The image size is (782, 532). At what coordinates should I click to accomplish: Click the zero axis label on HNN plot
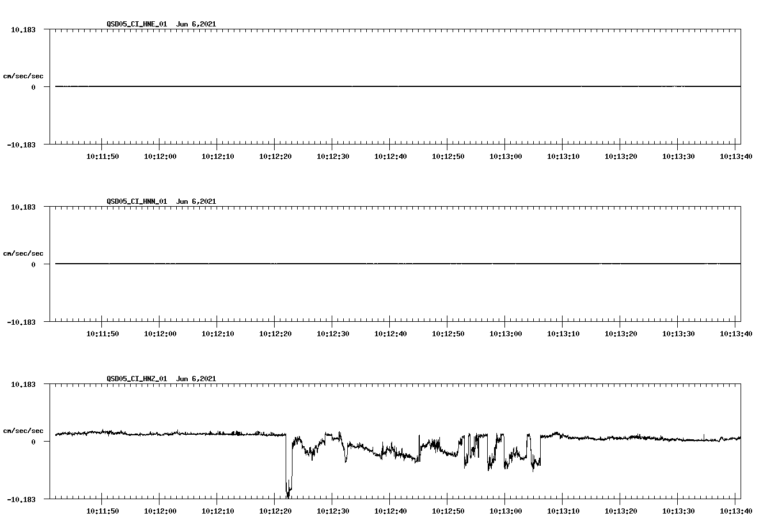[x=33, y=264]
